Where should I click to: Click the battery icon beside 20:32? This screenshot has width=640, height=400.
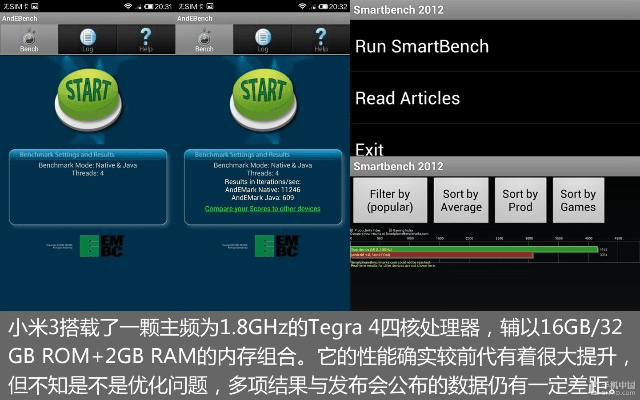[x=323, y=6]
